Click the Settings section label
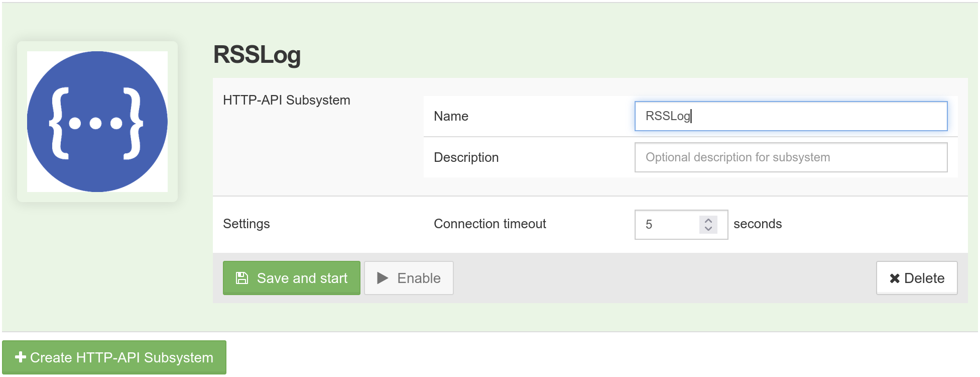 coord(247,224)
